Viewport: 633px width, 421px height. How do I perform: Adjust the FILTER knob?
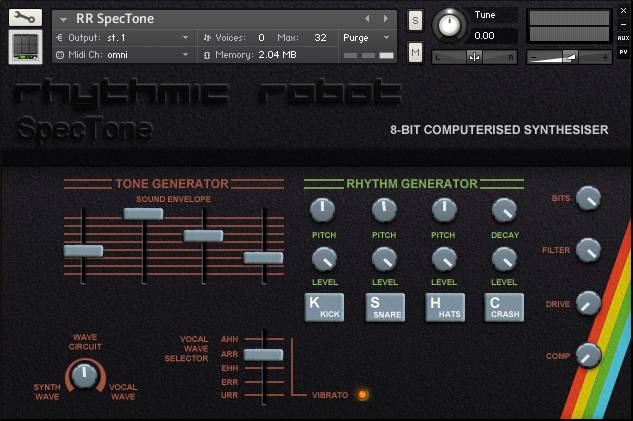589,249
